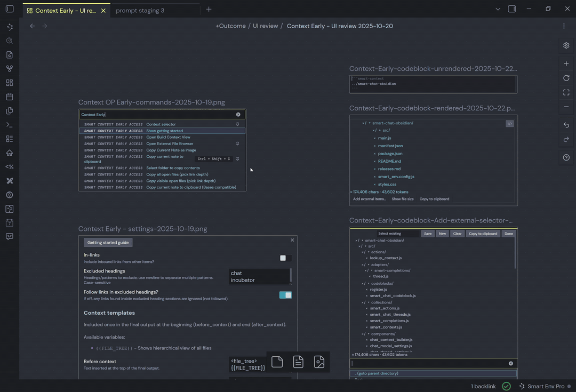Click the Excluded headings text area
The width and height of the screenshot is (576, 392).
(x=259, y=276)
